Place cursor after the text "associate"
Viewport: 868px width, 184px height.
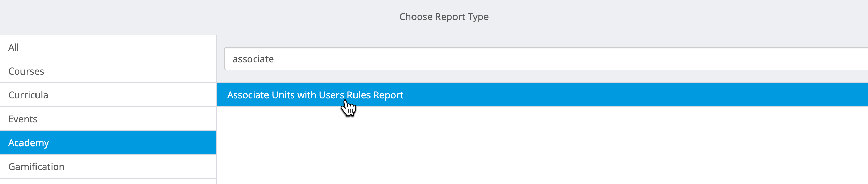pyautogui.click(x=275, y=59)
